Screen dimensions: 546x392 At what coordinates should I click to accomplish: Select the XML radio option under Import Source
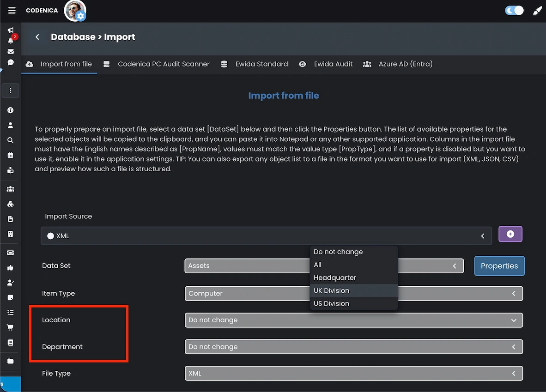click(51, 235)
